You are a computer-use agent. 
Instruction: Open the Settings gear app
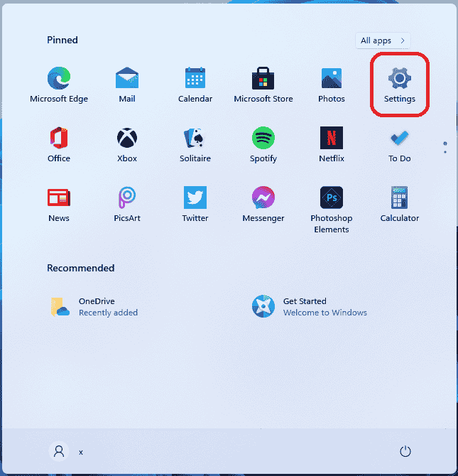pyautogui.click(x=400, y=85)
